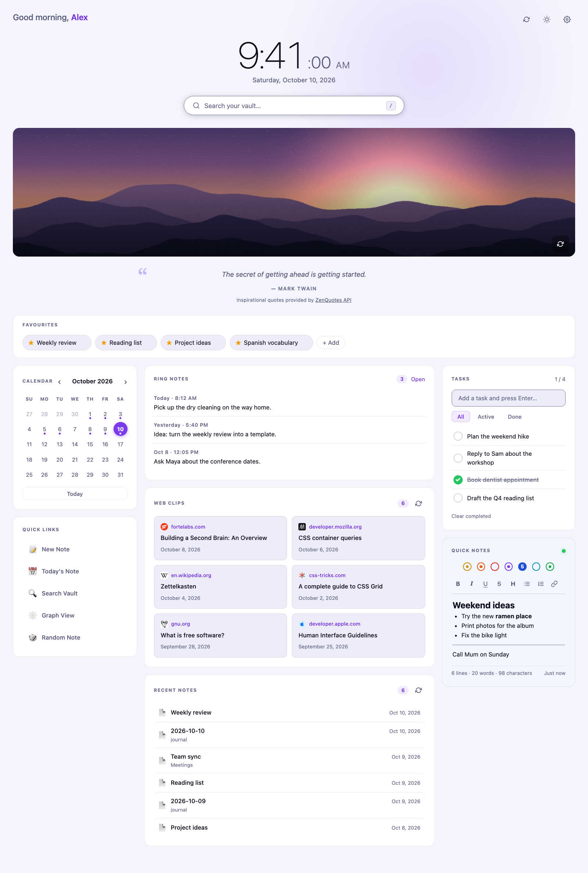Click the + Add favourite button

(331, 343)
